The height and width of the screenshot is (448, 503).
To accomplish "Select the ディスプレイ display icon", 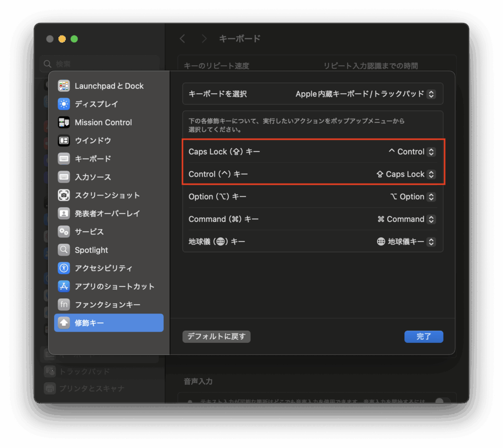I will click(x=64, y=104).
